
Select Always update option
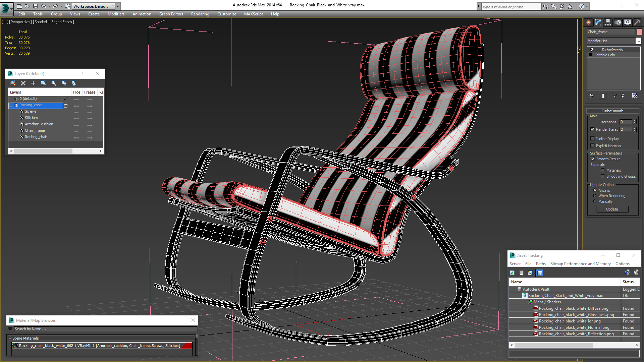(x=595, y=190)
